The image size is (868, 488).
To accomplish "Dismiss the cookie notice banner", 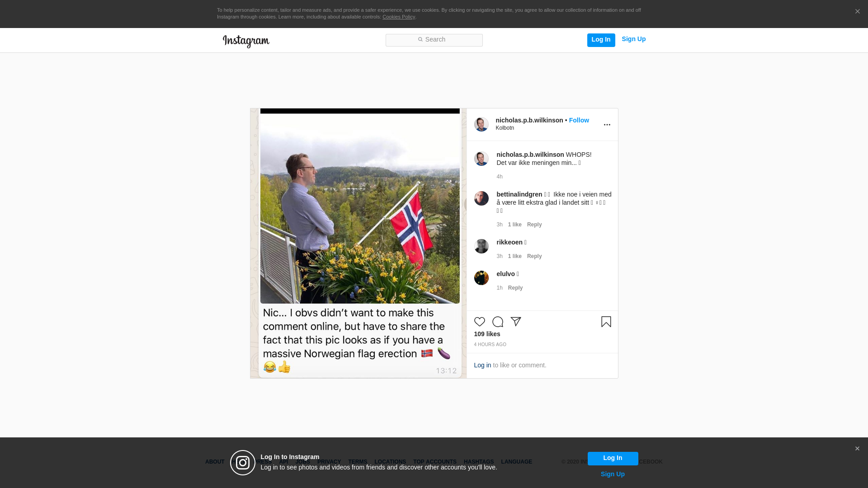I will point(857,11).
